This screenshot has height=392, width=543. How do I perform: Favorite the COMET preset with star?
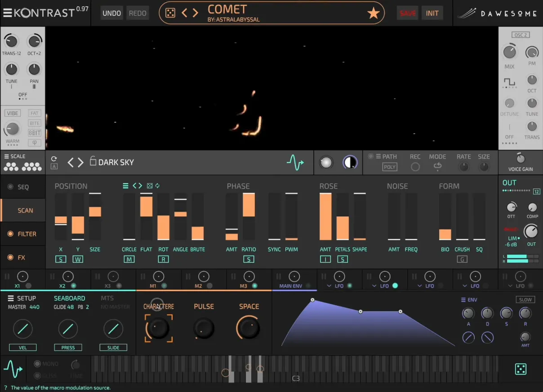click(x=374, y=13)
